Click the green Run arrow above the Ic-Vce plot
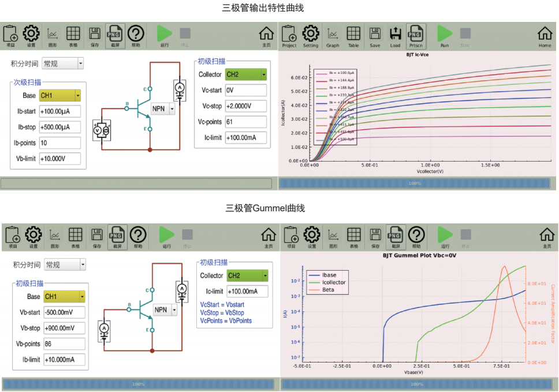Viewport: 559px width, 392px height. [445, 36]
